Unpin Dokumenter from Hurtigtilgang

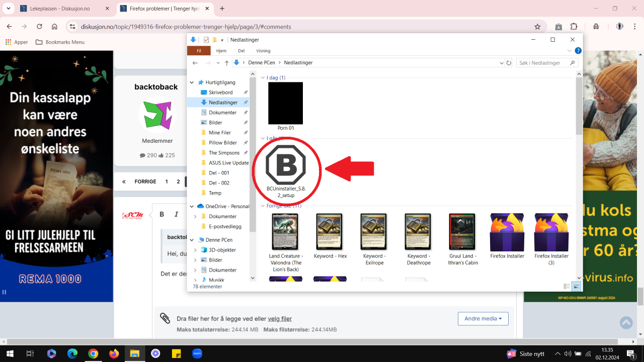[246, 112]
